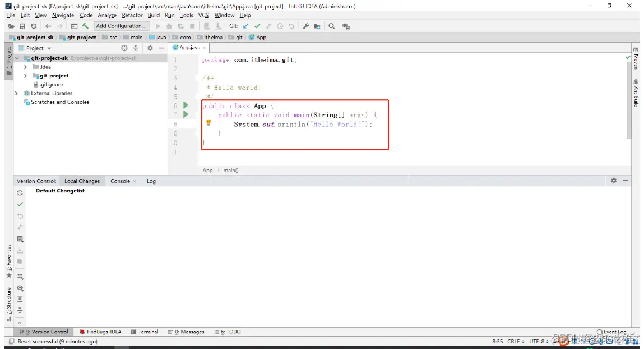Open the 6: TODO tool window
This screenshot has height=349, width=644.
pyautogui.click(x=227, y=332)
